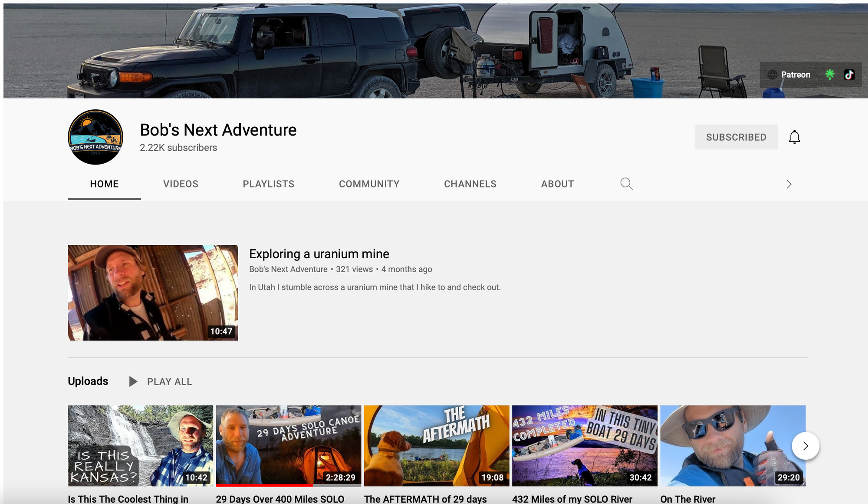The image size is (868, 504).
Task: Toggle the Subscribed button
Action: pos(736,137)
